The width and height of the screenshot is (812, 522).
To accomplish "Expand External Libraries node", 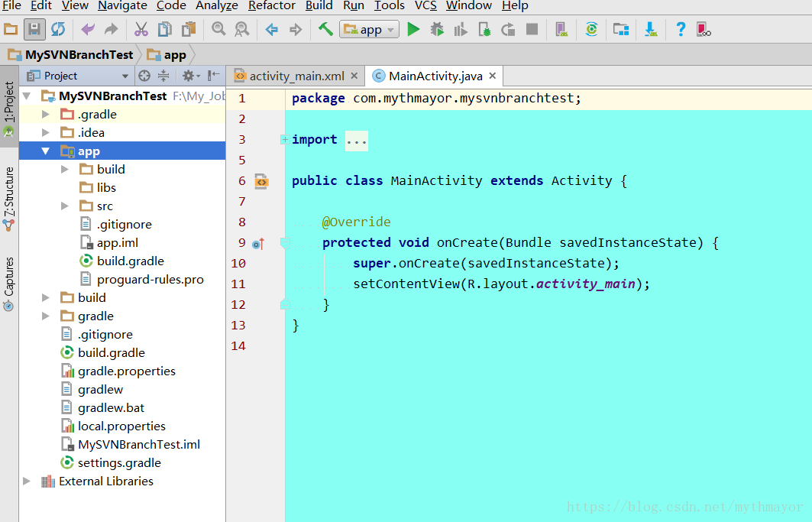I will [27, 481].
